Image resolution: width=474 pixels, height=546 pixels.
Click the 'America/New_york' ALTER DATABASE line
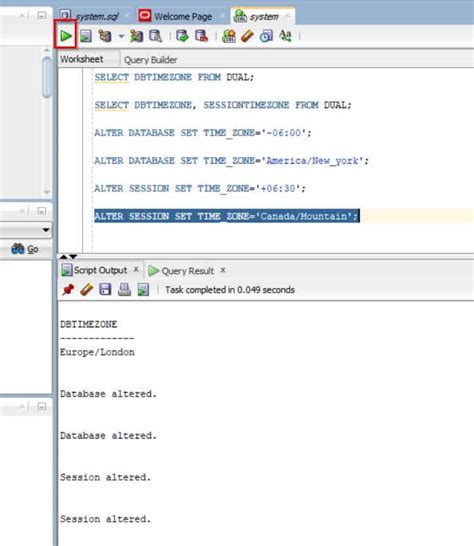[231, 161]
